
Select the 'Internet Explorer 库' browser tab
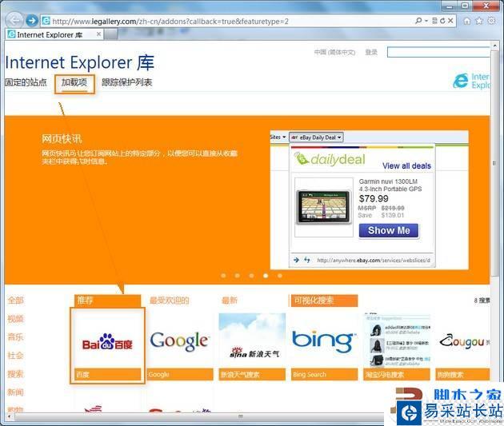pos(54,34)
